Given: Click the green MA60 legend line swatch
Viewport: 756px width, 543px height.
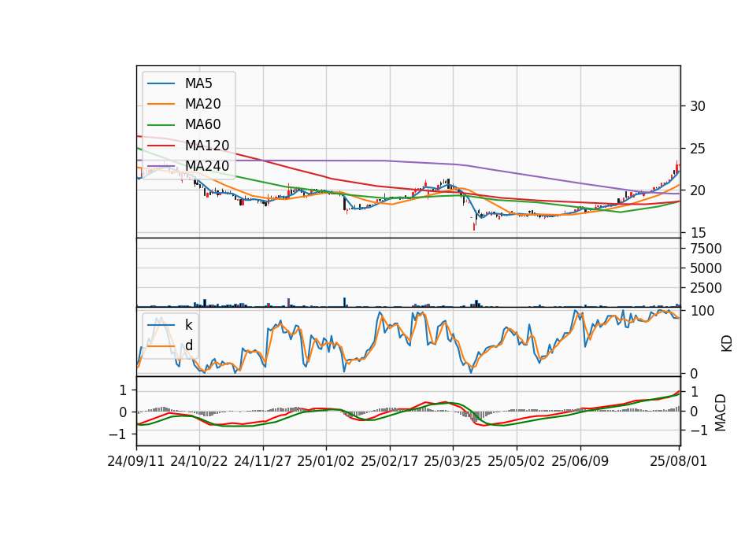Looking at the screenshot, I should click(161, 125).
